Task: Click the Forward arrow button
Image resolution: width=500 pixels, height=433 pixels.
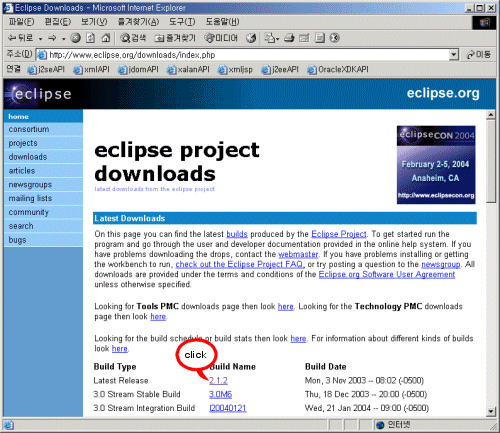Action: tap(52, 38)
